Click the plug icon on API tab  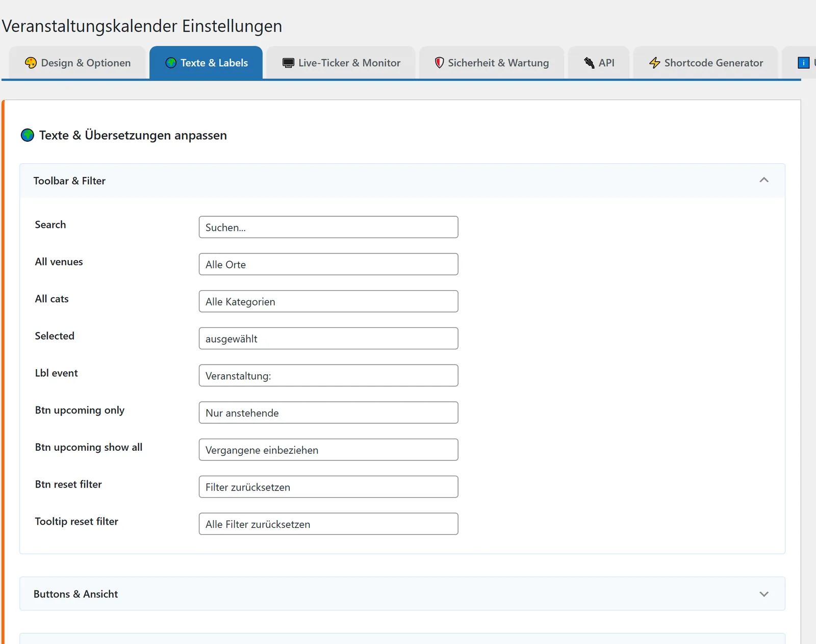(589, 63)
